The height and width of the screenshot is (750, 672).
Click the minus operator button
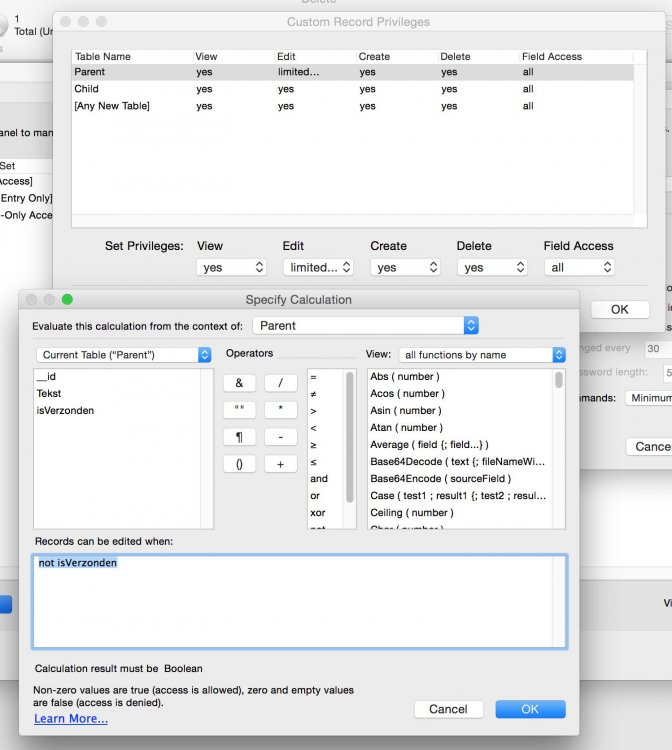click(280, 437)
